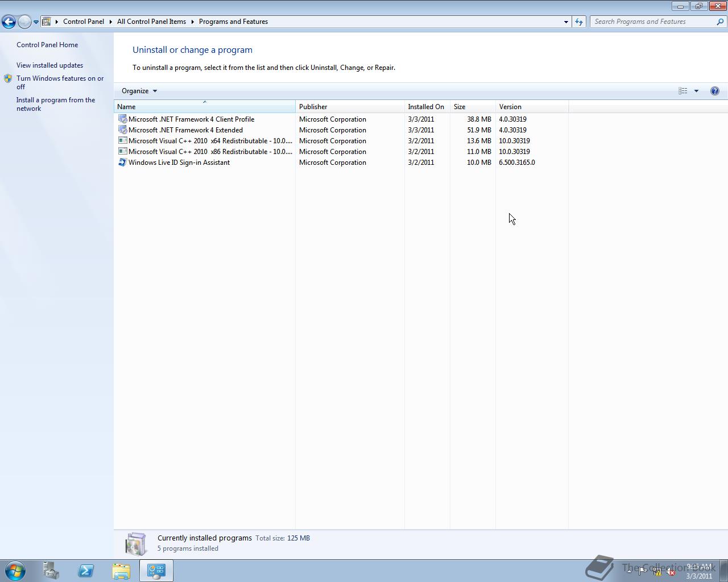728x582 pixels.
Task: Click Programs and Features breadcrumb
Action: pos(233,22)
